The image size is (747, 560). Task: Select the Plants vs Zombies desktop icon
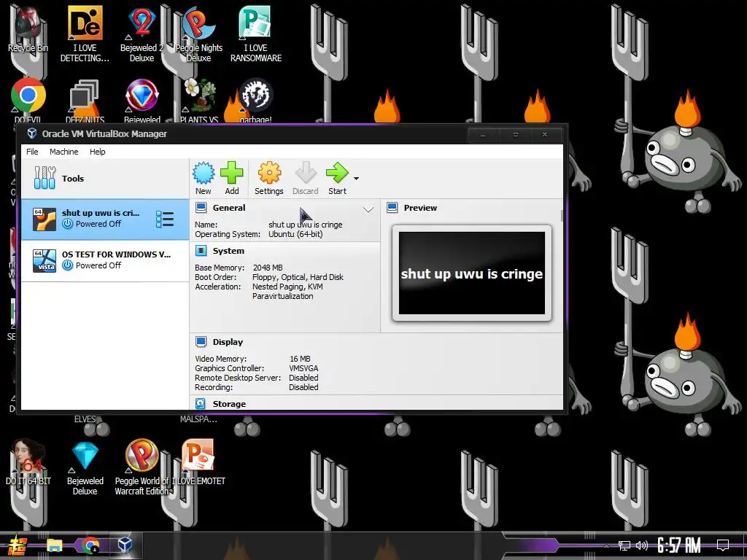coord(198,100)
